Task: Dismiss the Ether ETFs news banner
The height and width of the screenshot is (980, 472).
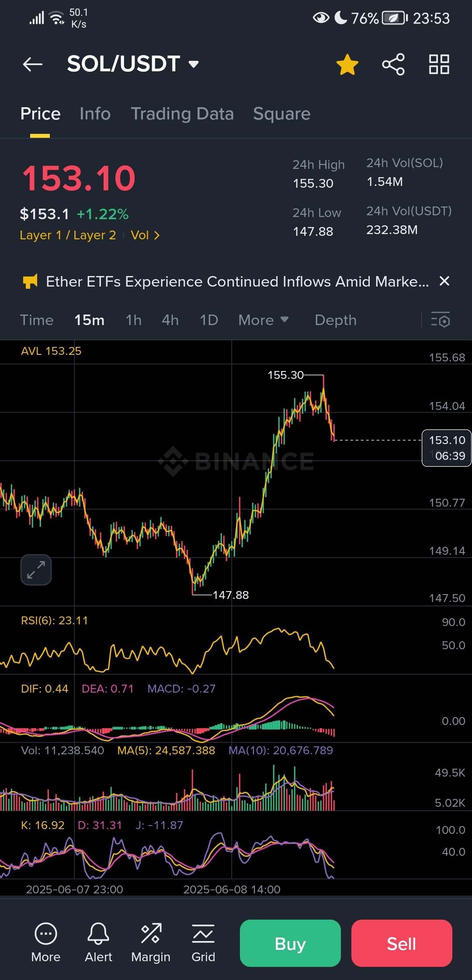Action: point(444,281)
